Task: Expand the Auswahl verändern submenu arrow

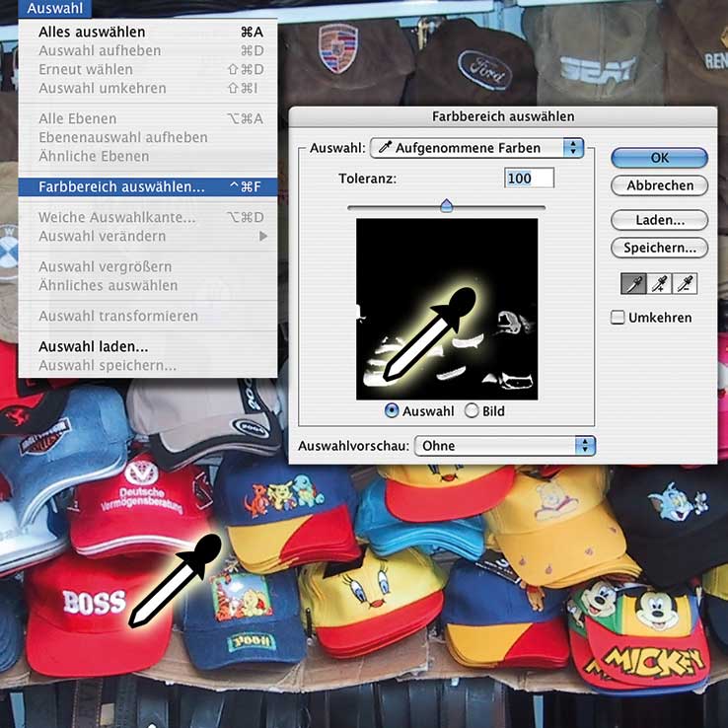Action: point(263,237)
